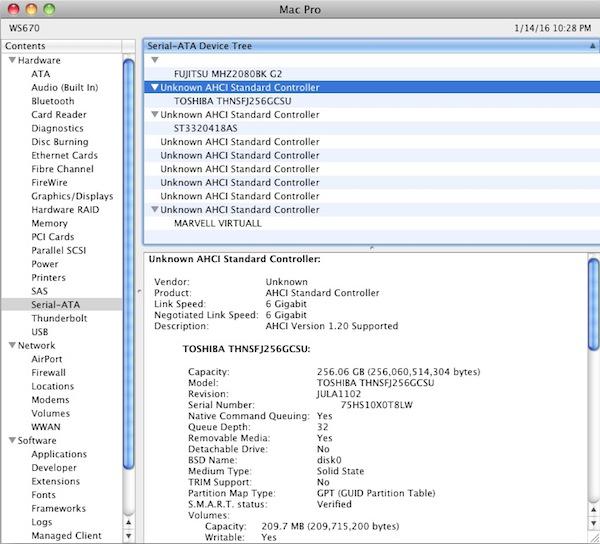Select ATA in the Hardware list
The height and width of the screenshot is (544, 600).
point(41,74)
